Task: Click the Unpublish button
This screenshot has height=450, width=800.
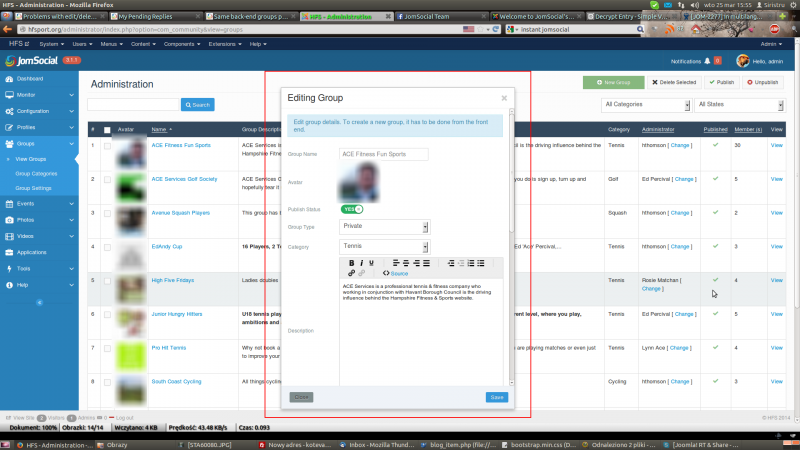Action: pyautogui.click(x=763, y=82)
